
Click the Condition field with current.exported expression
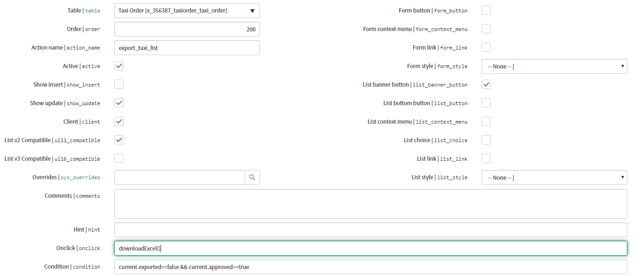coord(371,267)
